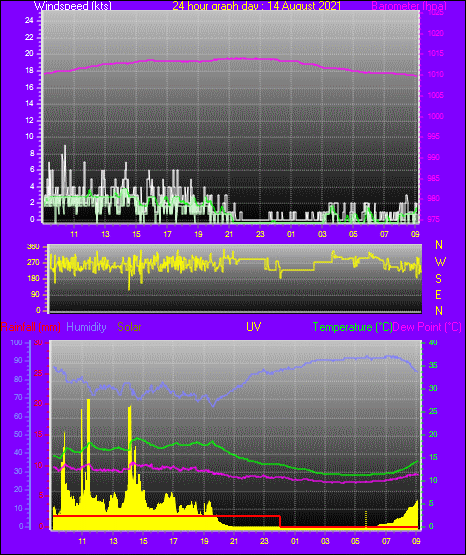Select the Solar legend label

[x=130, y=327]
